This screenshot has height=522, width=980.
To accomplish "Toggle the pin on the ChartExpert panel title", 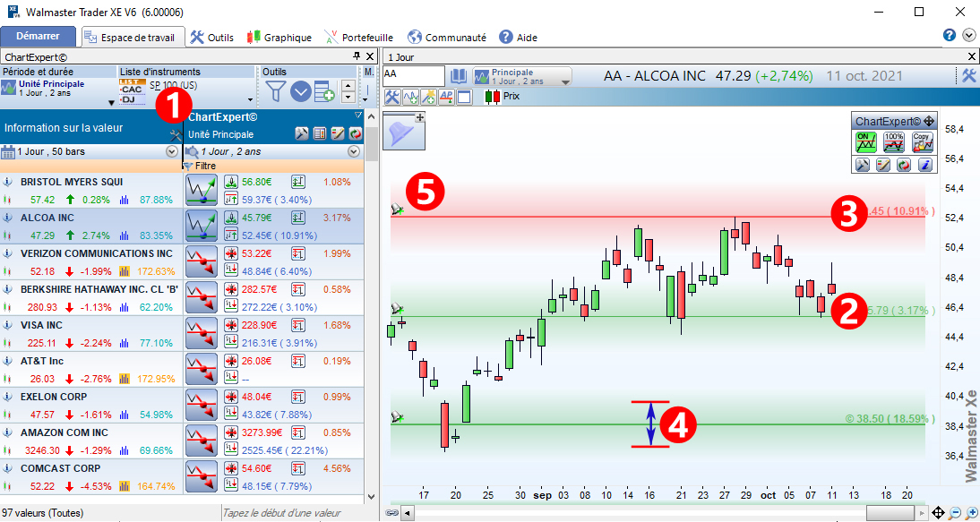I will [x=357, y=56].
